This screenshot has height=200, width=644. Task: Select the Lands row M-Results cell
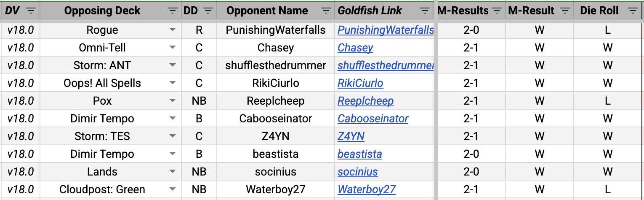471,172
